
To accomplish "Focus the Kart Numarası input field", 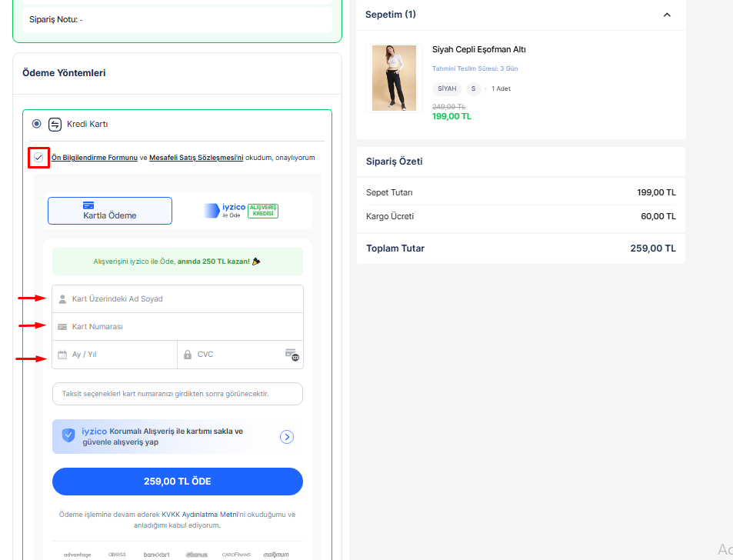I will point(185,327).
